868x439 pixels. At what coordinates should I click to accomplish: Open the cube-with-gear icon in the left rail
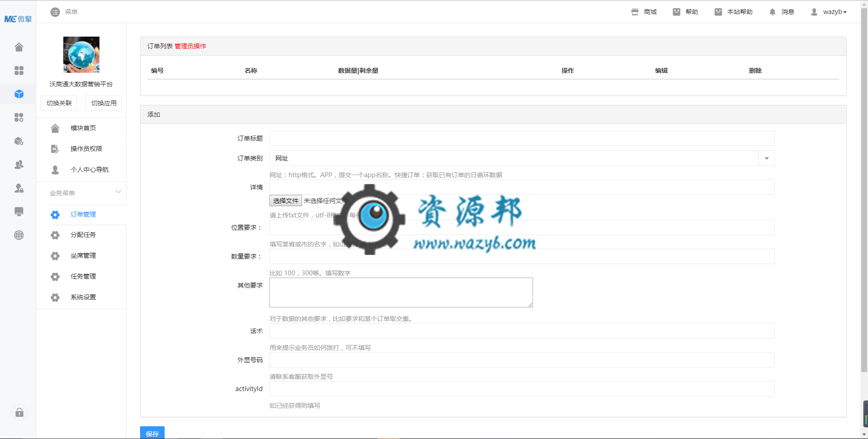tap(19, 141)
